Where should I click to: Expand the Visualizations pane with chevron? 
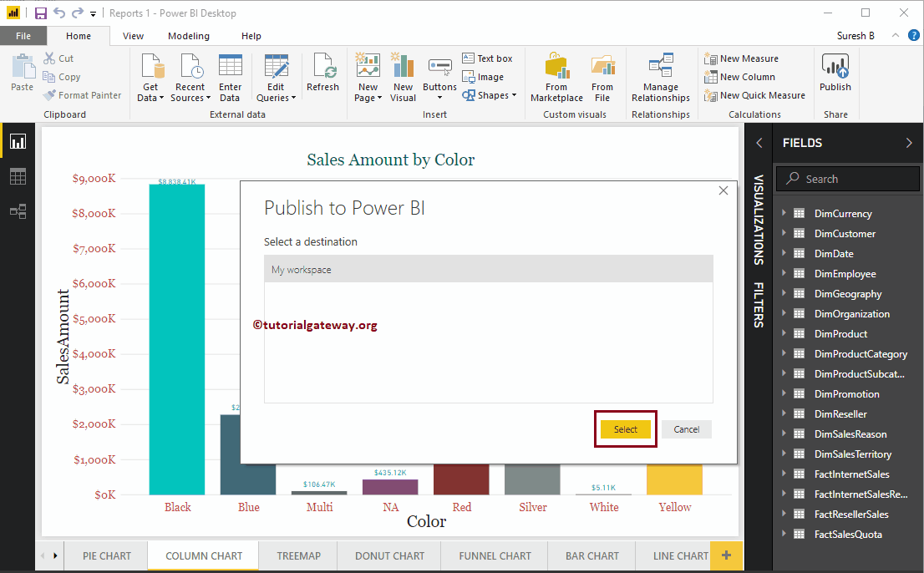759,143
